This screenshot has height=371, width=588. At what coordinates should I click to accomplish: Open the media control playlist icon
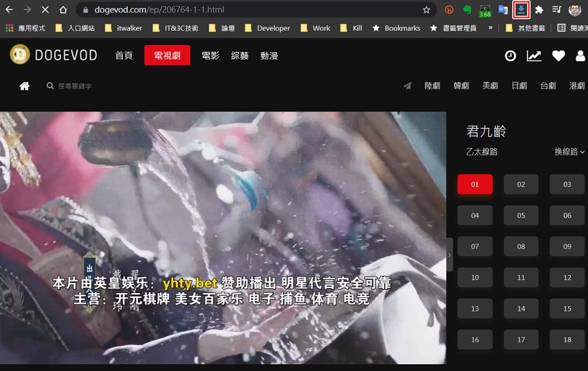[x=557, y=10]
